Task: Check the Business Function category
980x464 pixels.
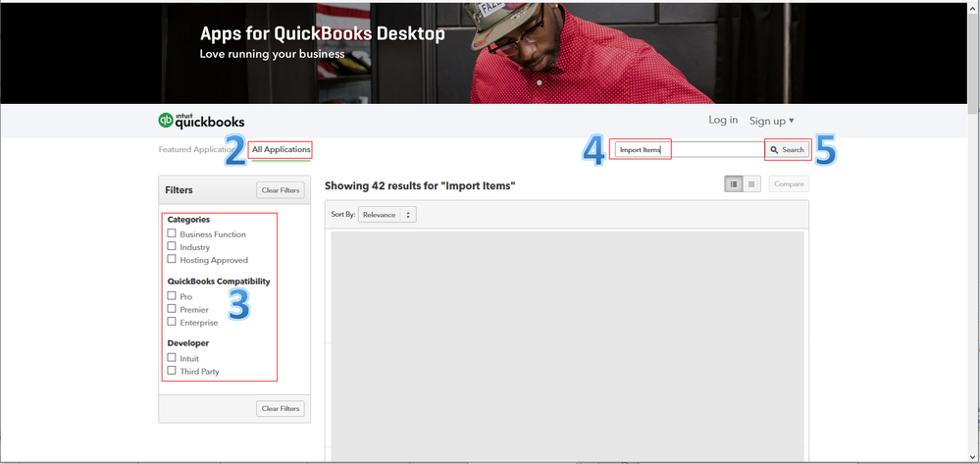Action: (172, 233)
